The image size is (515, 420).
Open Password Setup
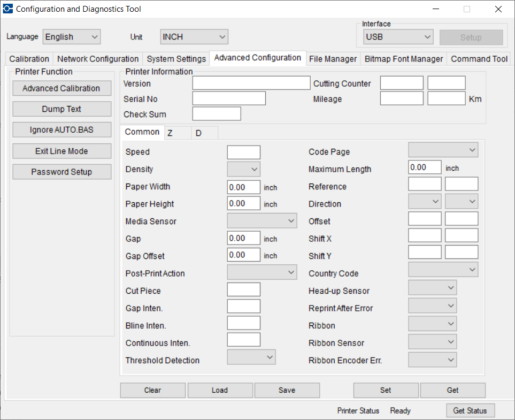point(62,172)
